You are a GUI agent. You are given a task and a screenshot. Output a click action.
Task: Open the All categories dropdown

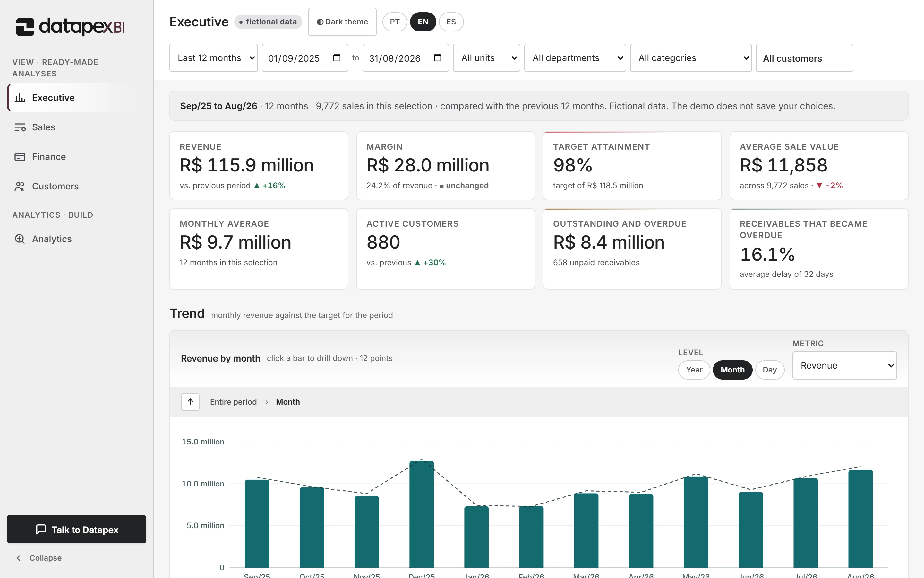(691, 58)
